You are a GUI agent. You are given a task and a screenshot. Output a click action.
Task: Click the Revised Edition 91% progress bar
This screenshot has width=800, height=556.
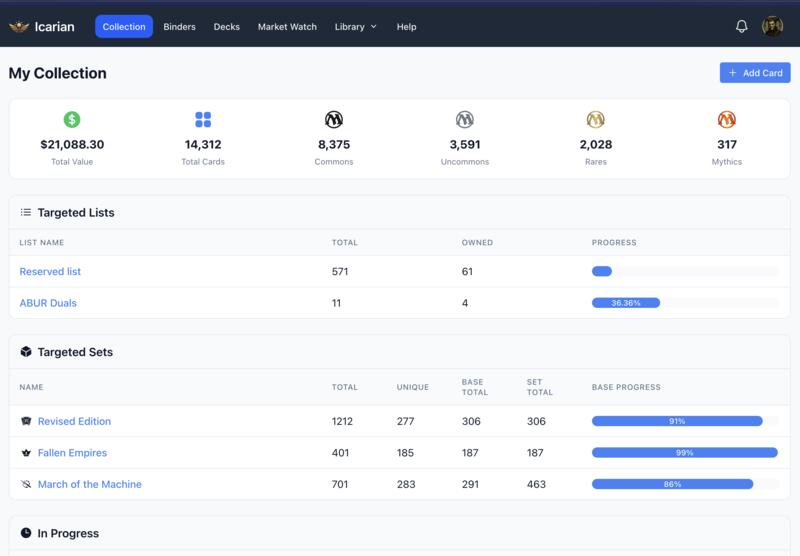tap(684, 421)
